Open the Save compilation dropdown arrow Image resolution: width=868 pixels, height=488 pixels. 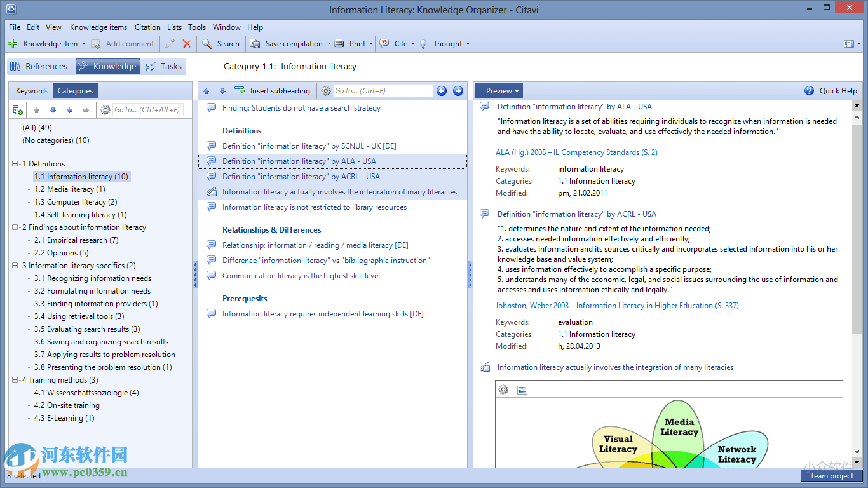tap(329, 44)
